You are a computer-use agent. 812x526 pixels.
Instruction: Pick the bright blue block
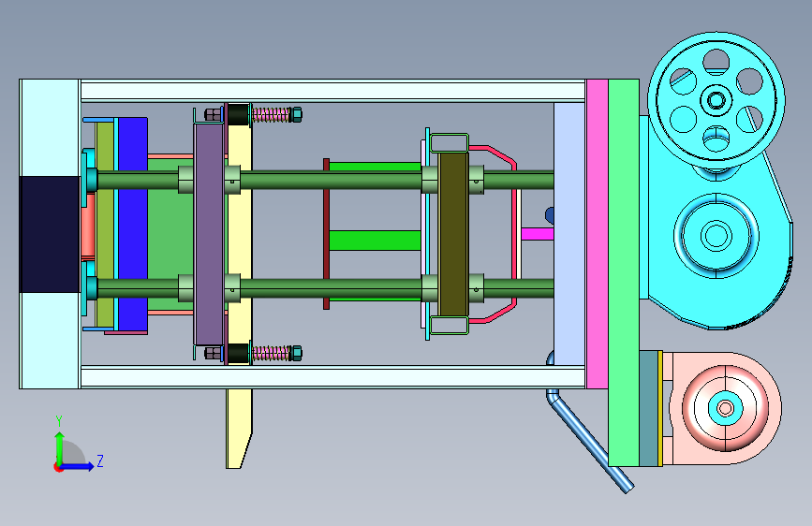(x=133, y=225)
